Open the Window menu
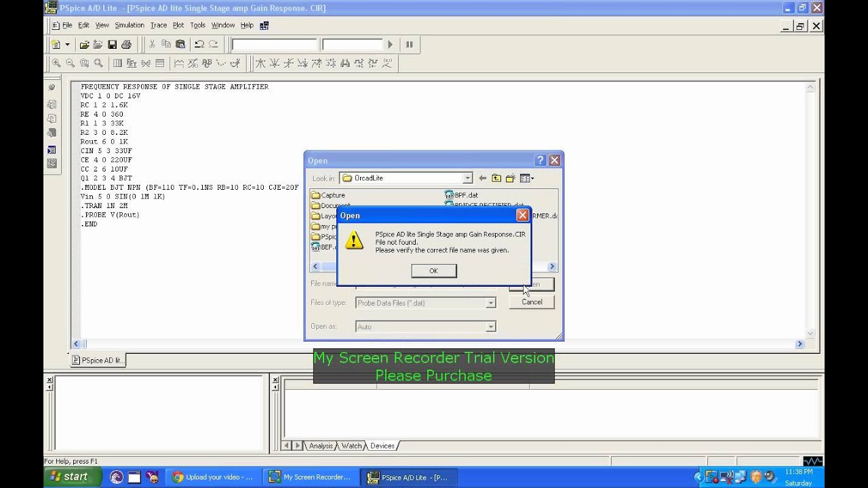This screenshot has height=488, width=868. (x=223, y=25)
